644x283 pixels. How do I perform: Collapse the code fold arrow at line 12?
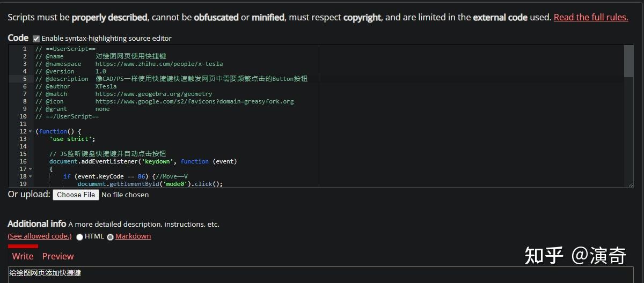(x=30, y=131)
